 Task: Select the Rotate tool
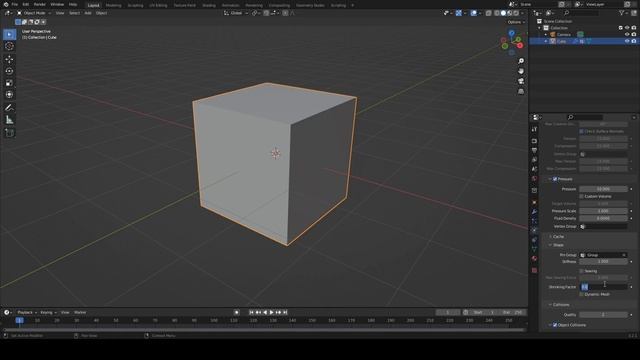pos(9,71)
